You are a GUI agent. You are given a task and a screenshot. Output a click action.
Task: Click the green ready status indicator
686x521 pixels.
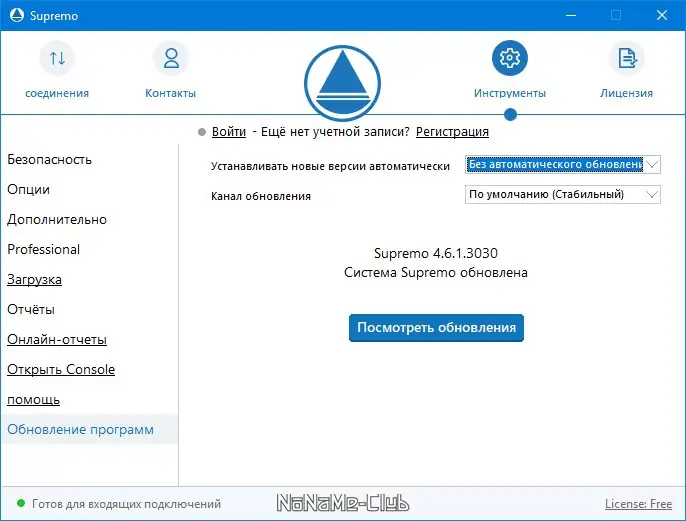click(21, 503)
